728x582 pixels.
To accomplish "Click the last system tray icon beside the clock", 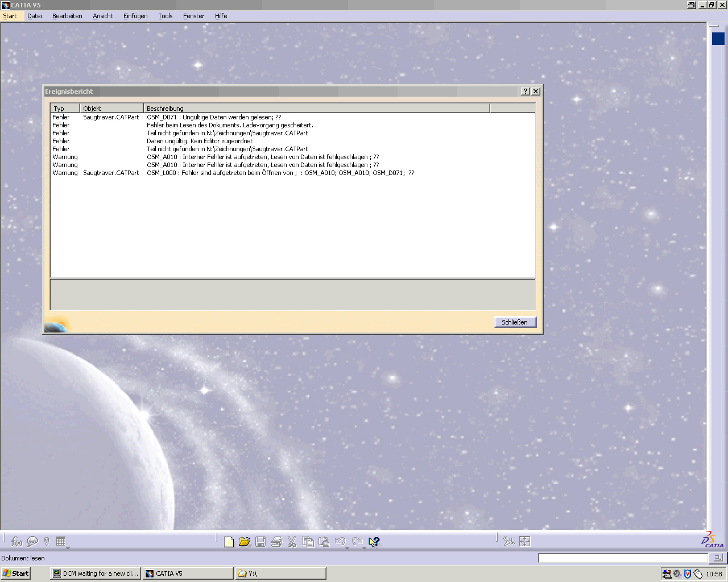I will [698, 574].
